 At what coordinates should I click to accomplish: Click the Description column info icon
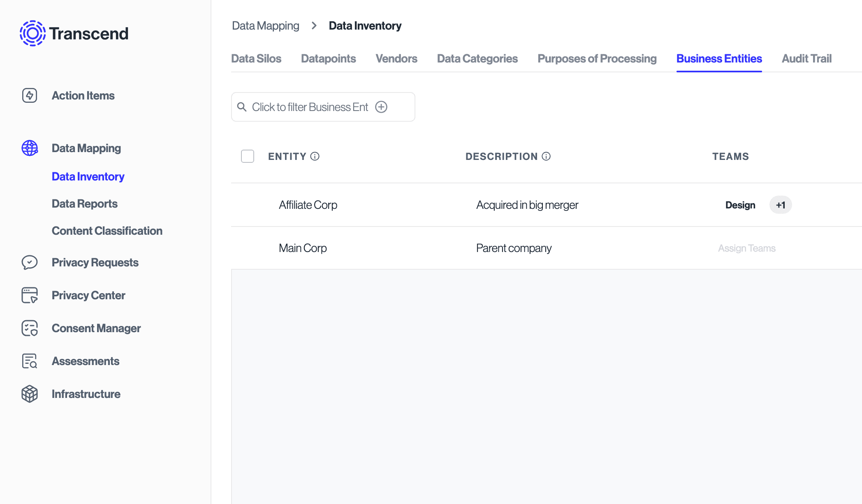546,156
